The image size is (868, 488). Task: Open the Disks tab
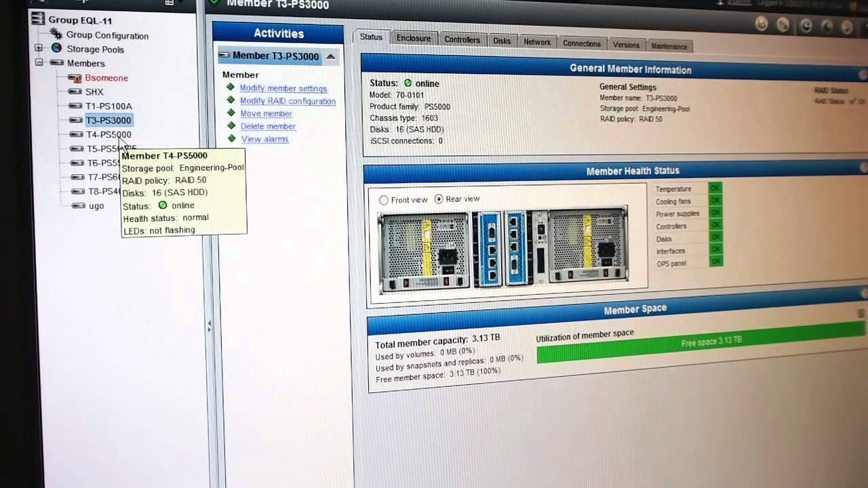pos(502,41)
